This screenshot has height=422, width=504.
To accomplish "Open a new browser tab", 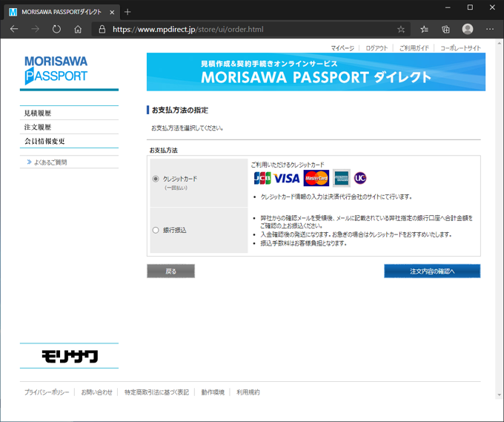I will coord(127,12).
